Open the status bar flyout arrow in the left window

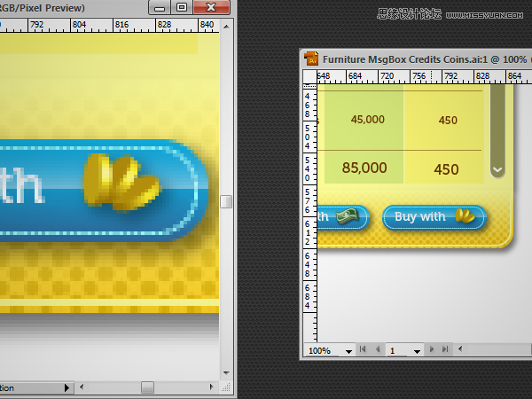point(66,387)
